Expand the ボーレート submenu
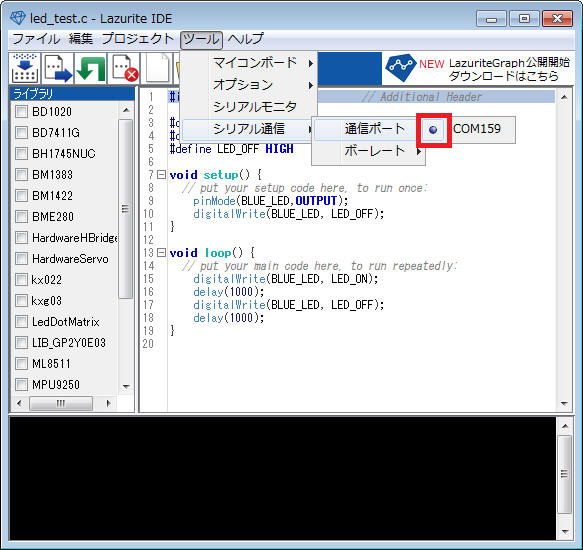 368,151
